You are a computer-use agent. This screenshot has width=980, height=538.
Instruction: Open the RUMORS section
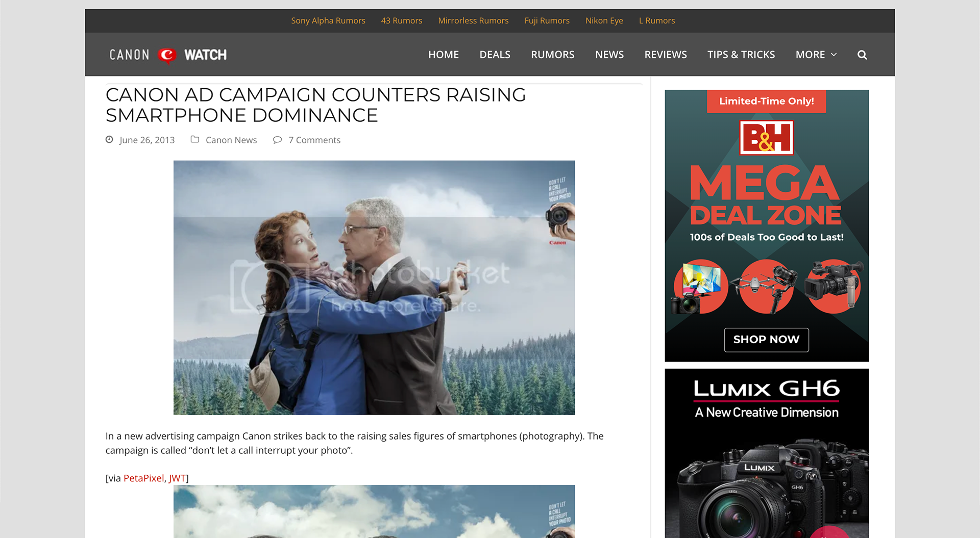click(552, 55)
